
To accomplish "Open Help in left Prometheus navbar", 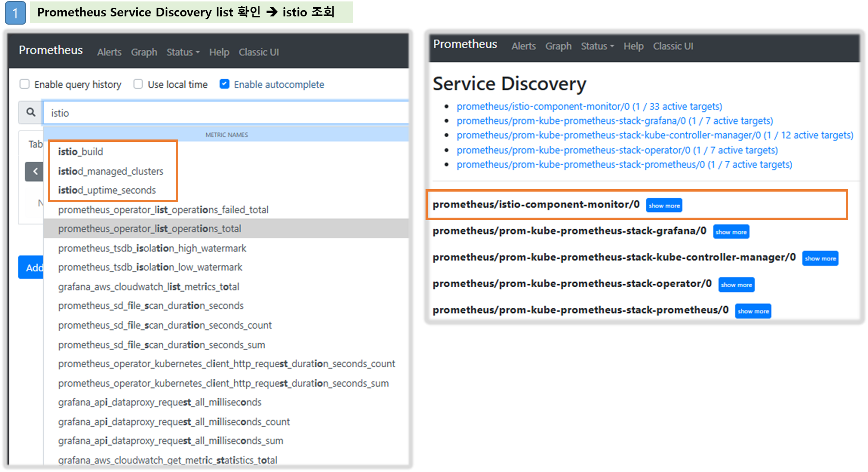I will click(x=219, y=52).
